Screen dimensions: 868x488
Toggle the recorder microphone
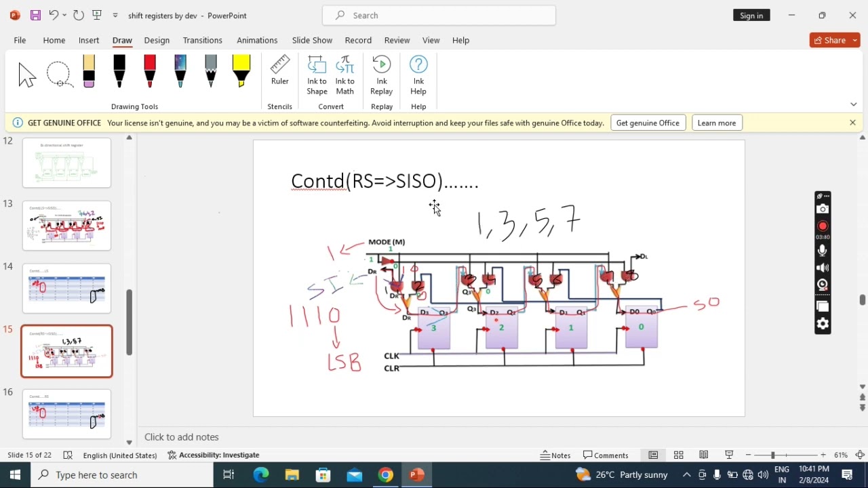click(823, 250)
